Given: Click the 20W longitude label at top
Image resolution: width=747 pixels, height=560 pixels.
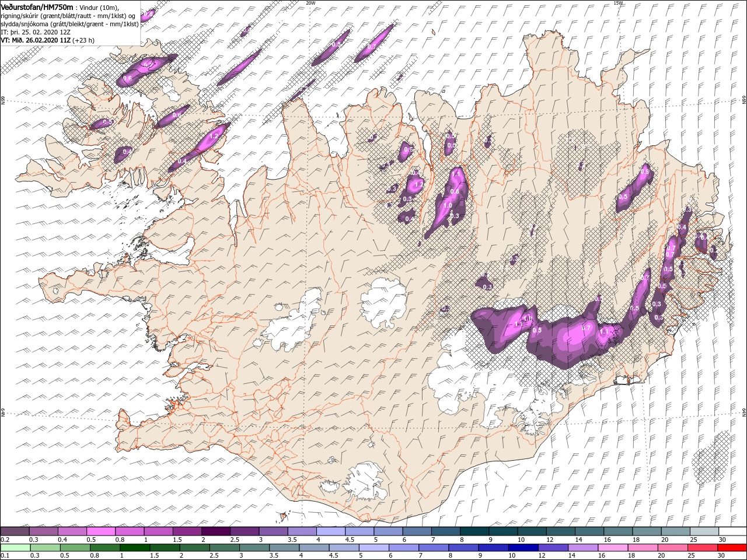Looking at the screenshot, I should [x=310, y=3].
